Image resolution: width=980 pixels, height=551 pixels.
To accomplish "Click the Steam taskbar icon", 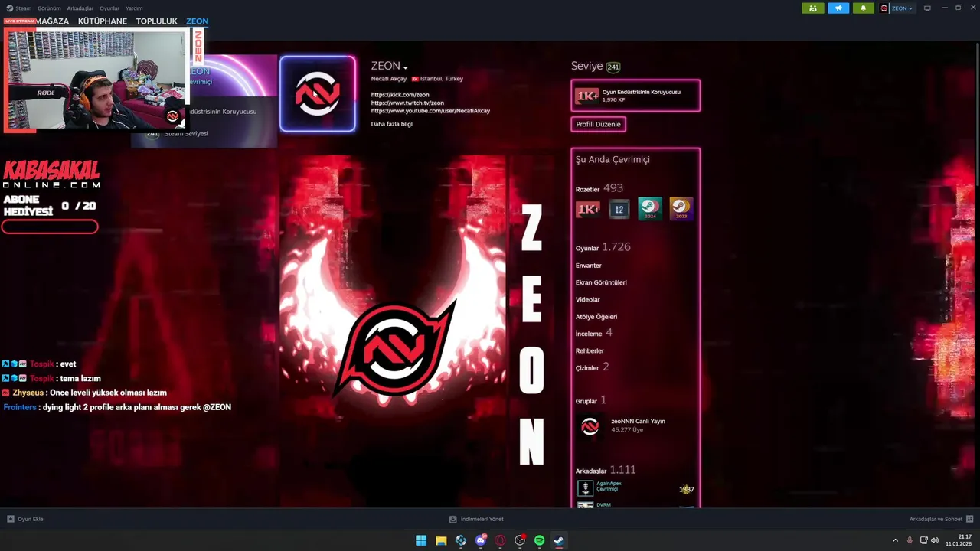I will pyautogui.click(x=559, y=540).
